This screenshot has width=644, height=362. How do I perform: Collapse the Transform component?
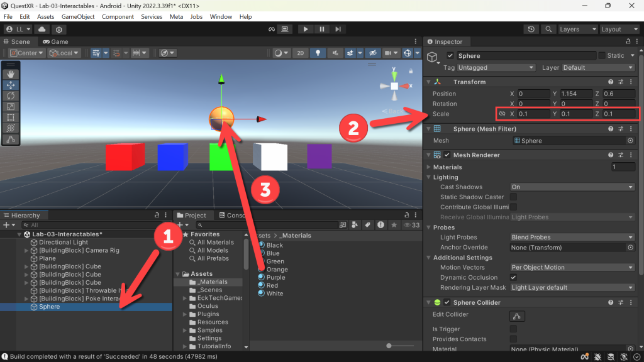click(429, 82)
